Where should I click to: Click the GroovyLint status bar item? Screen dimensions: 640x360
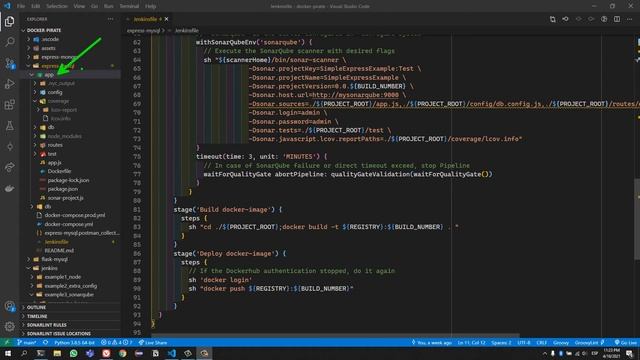pos(589,342)
